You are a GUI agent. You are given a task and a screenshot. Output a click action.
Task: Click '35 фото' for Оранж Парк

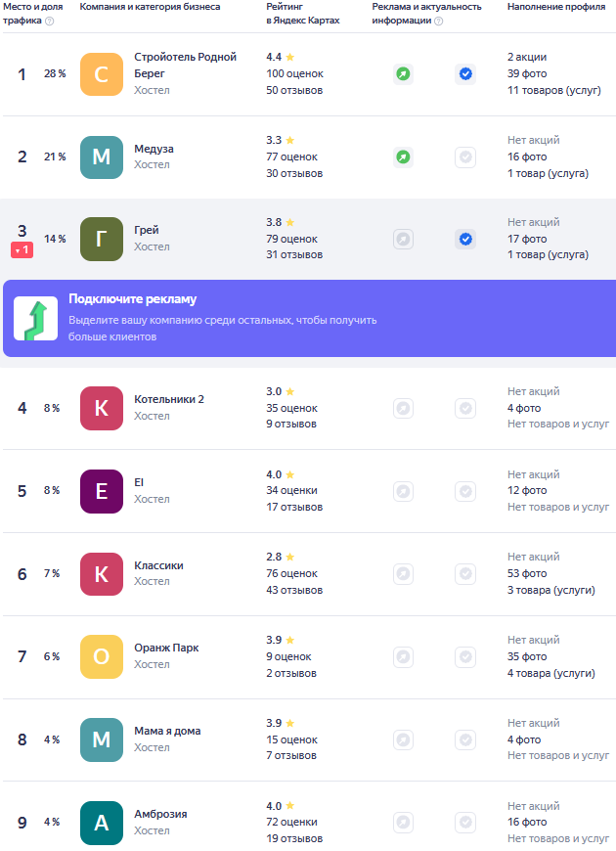click(527, 656)
